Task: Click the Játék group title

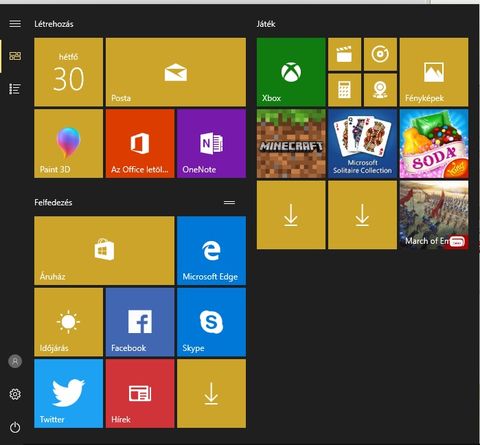Action: [x=266, y=24]
